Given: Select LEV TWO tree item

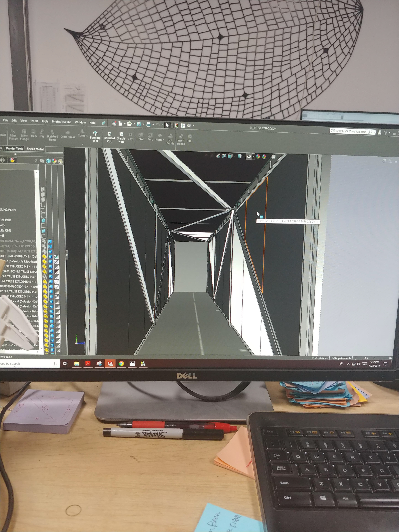Looking at the screenshot, I should pos(5,220).
